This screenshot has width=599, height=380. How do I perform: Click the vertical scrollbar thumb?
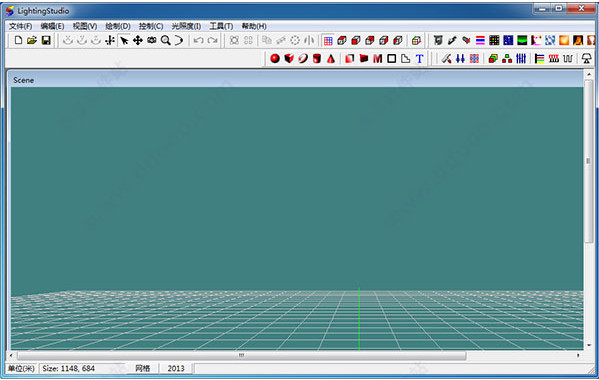pyautogui.click(x=589, y=161)
